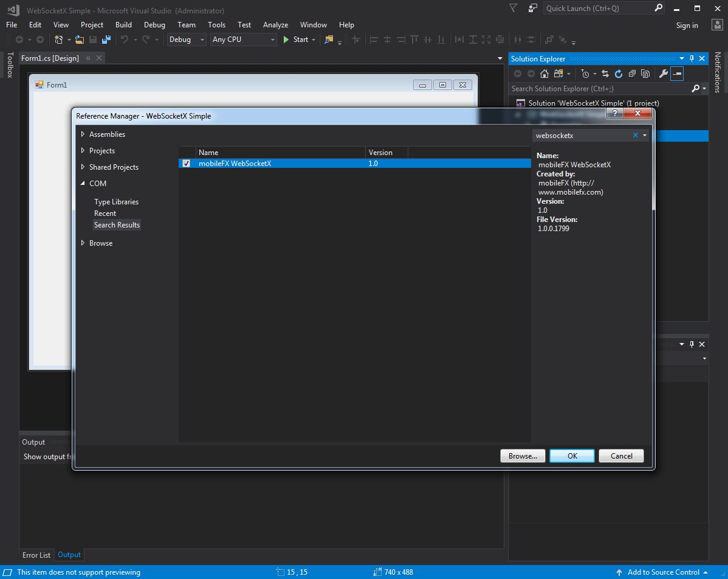The image size is (728, 579).
Task: Click the Find in Files toolbar icon
Action: click(x=329, y=40)
